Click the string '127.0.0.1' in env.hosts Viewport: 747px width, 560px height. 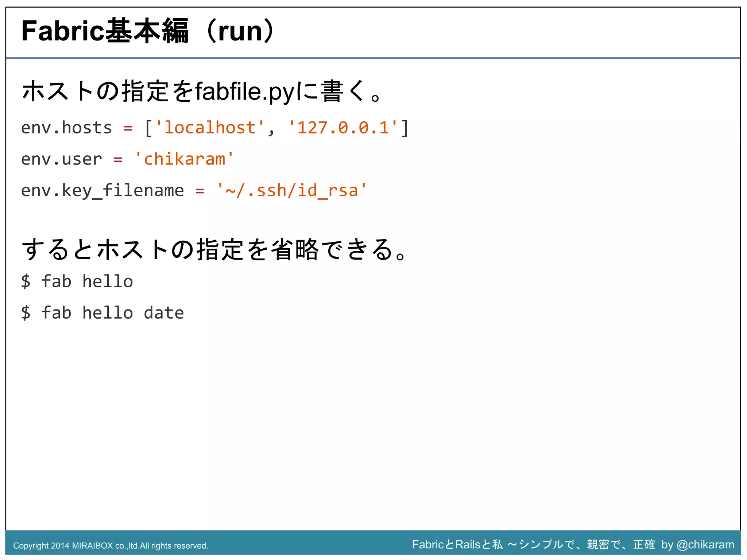pos(343,128)
